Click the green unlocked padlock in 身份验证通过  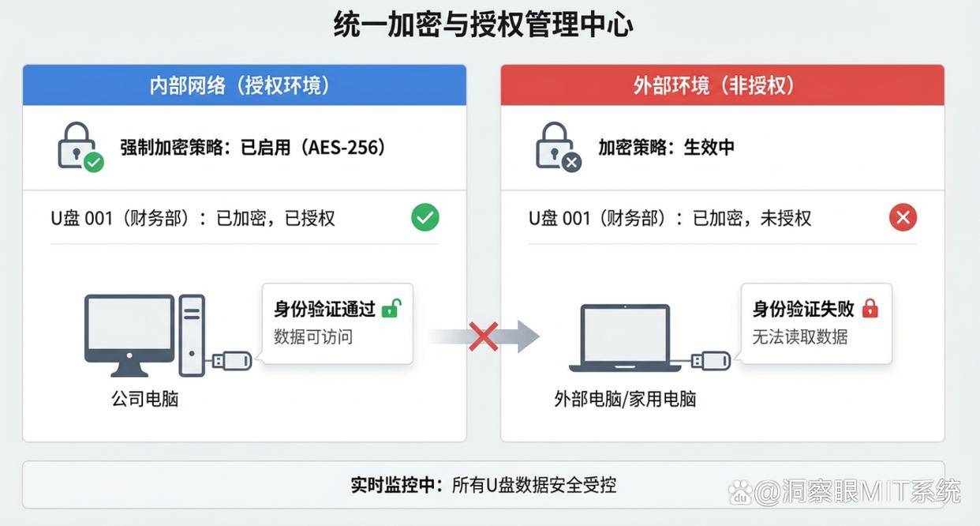click(391, 309)
